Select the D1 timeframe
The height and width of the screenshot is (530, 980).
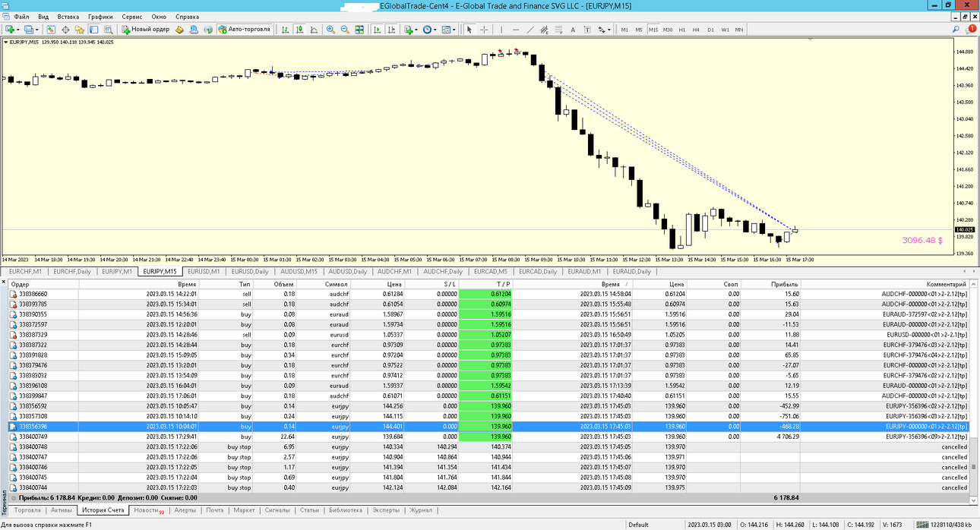coord(710,30)
